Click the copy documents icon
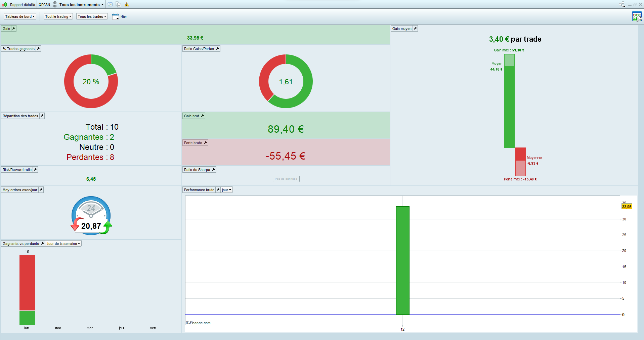644x340 pixels. (x=119, y=5)
